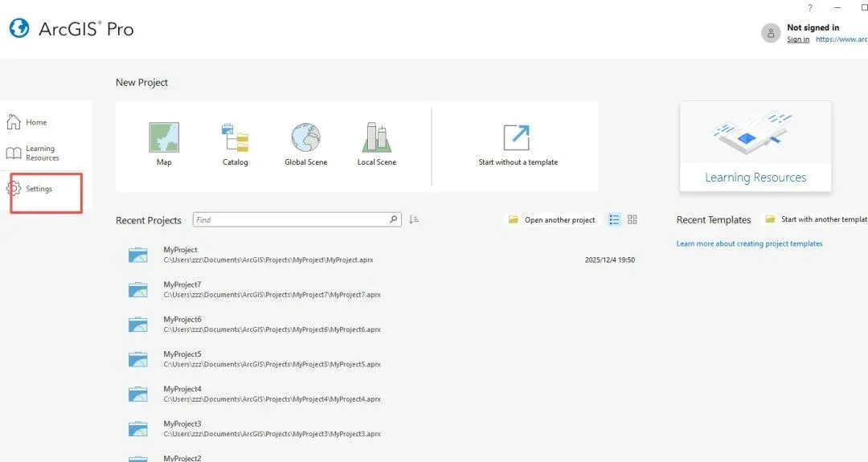The height and width of the screenshot is (462, 868).
Task: Open the MyProject4 recent project
Action: pos(382,394)
